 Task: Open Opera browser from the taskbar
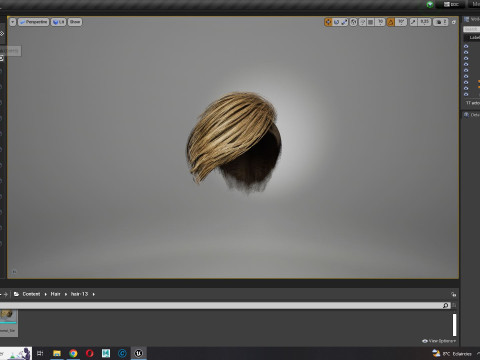pos(89,353)
